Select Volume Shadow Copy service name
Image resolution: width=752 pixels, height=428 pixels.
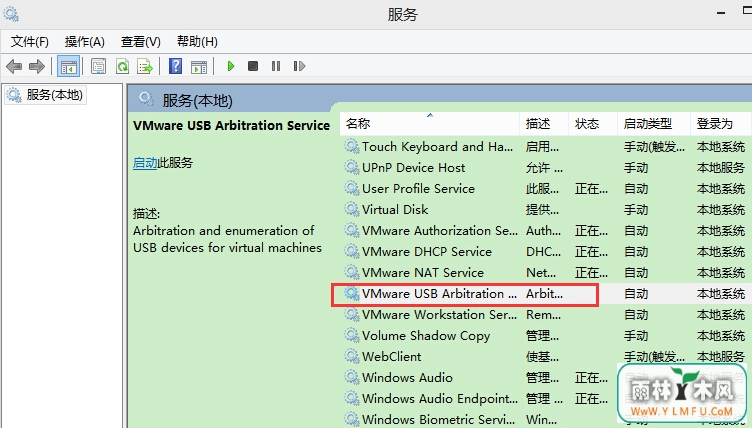426,336
